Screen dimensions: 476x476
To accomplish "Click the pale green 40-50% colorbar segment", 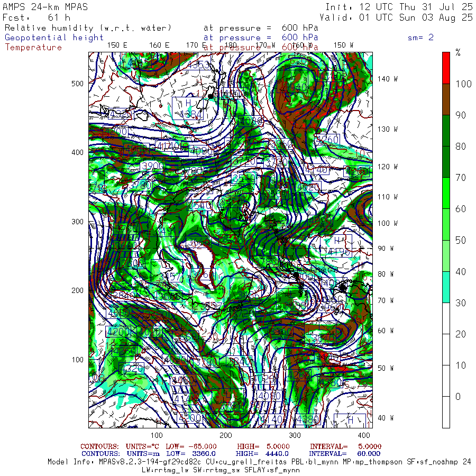I will (446, 256).
